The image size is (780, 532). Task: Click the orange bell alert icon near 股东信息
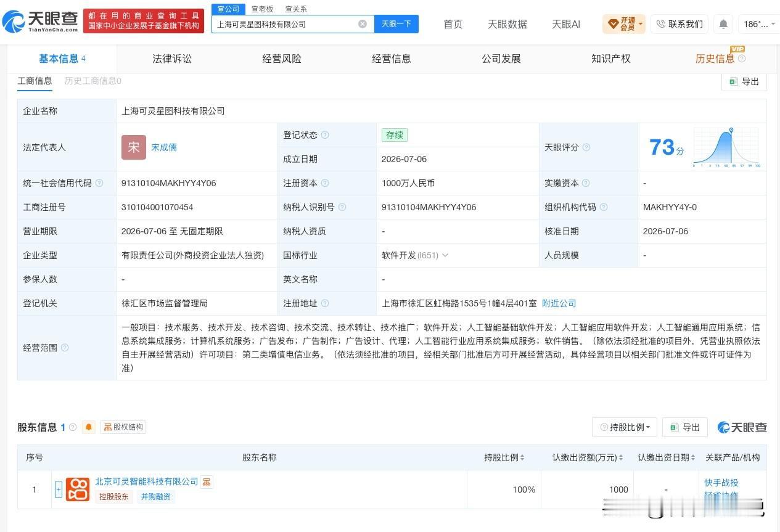(89, 427)
